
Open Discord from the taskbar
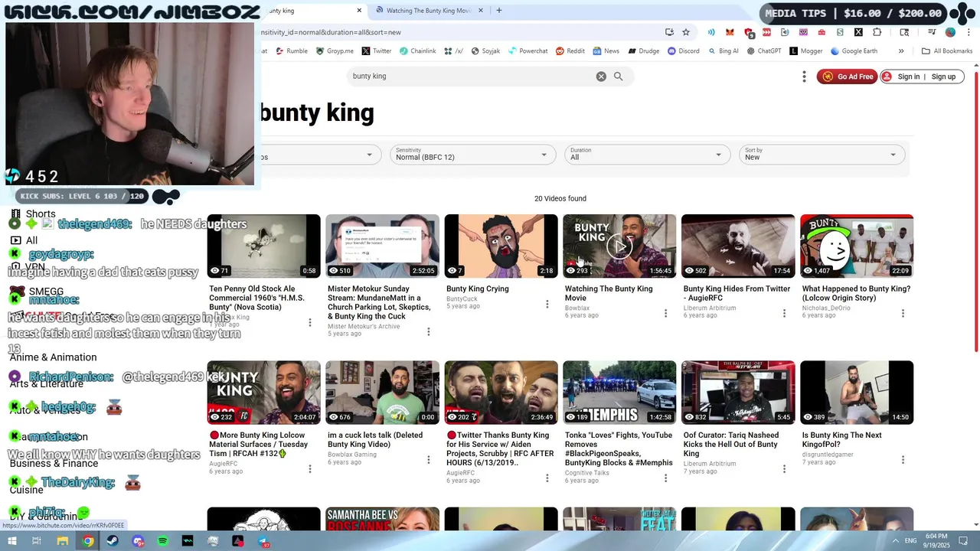(138, 541)
